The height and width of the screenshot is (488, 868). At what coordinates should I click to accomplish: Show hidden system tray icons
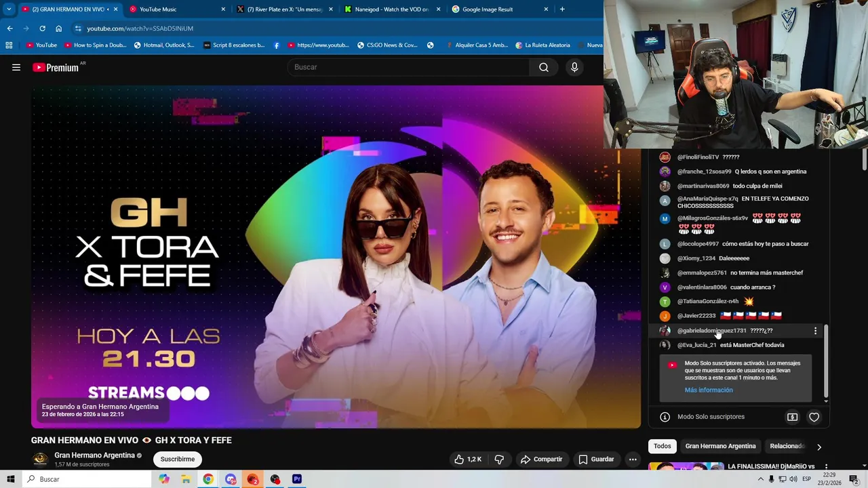click(760, 479)
